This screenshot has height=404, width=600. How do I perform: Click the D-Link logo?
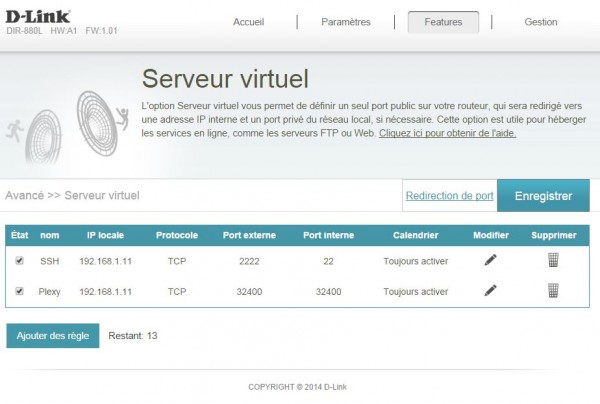pos(37,16)
